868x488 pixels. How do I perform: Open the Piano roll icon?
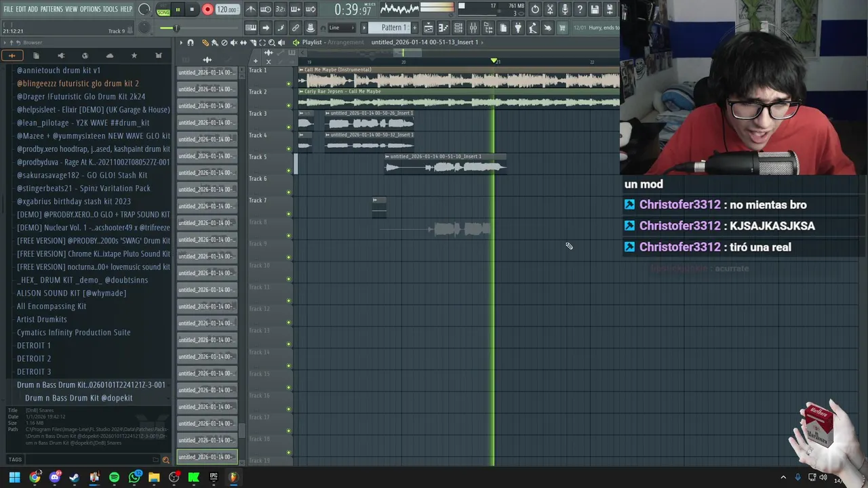(x=443, y=28)
